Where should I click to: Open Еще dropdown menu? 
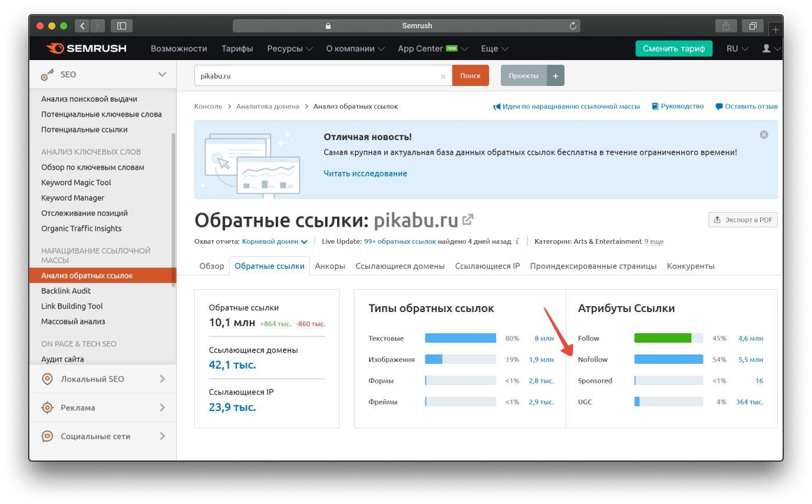(495, 48)
